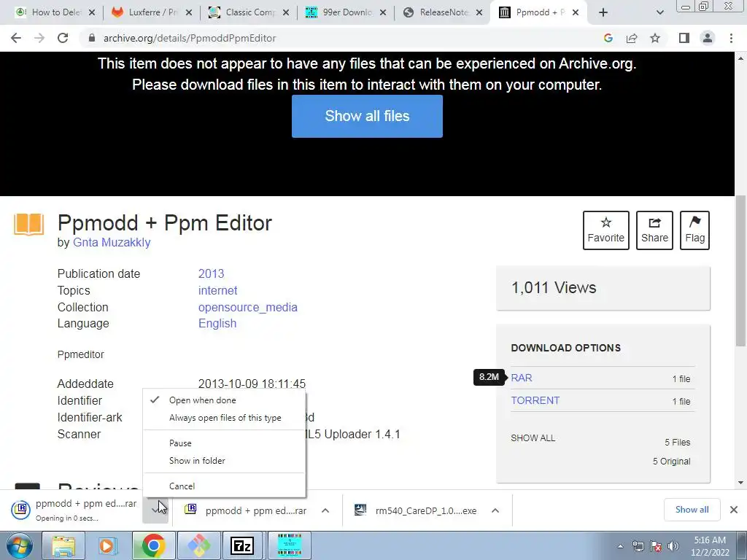Download the RAR file option
Image resolution: width=747 pixels, height=560 pixels.
521,378
